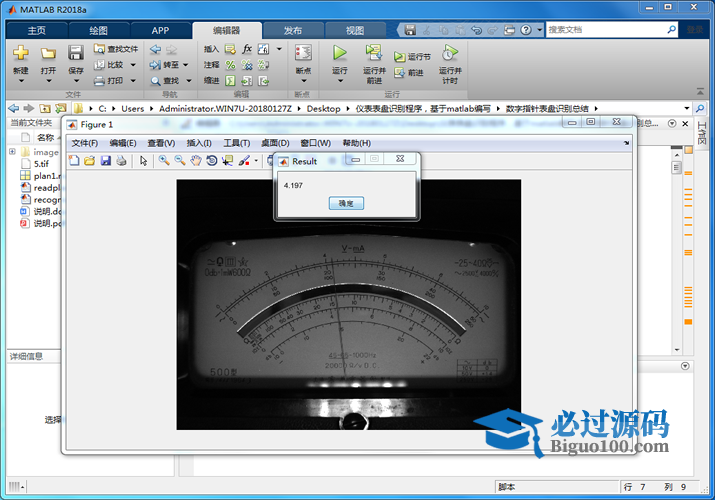715x500 pixels.
Task: Click the 保存 (Save) floppy icon in ribbon
Action: coord(76,53)
